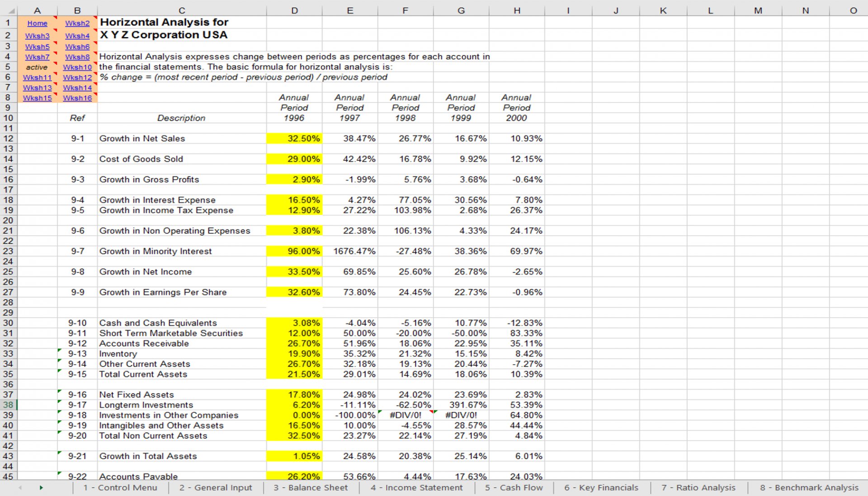The width and height of the screenshot is (868, 496).
Task: Select column D header
Action: 294,10
